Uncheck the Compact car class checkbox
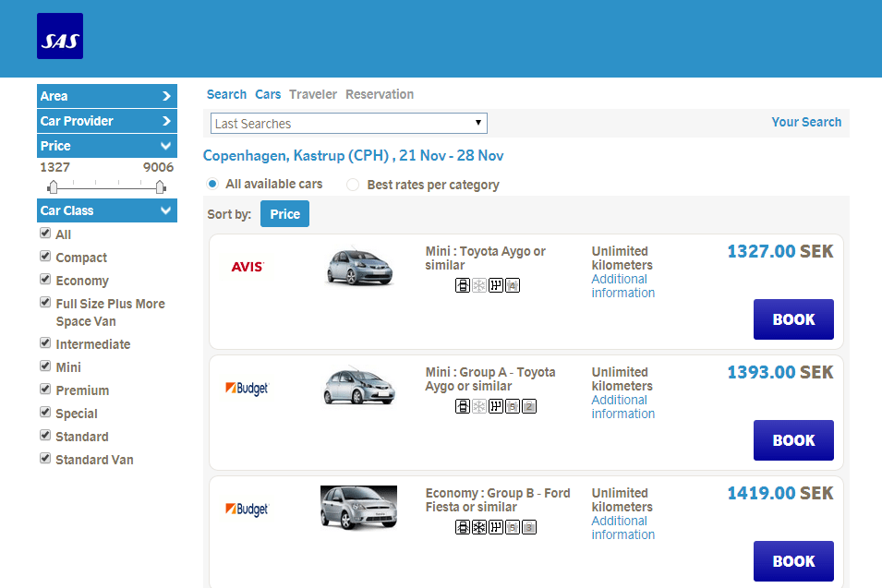This screenshot has width=882, height=588. click(45, 257)
